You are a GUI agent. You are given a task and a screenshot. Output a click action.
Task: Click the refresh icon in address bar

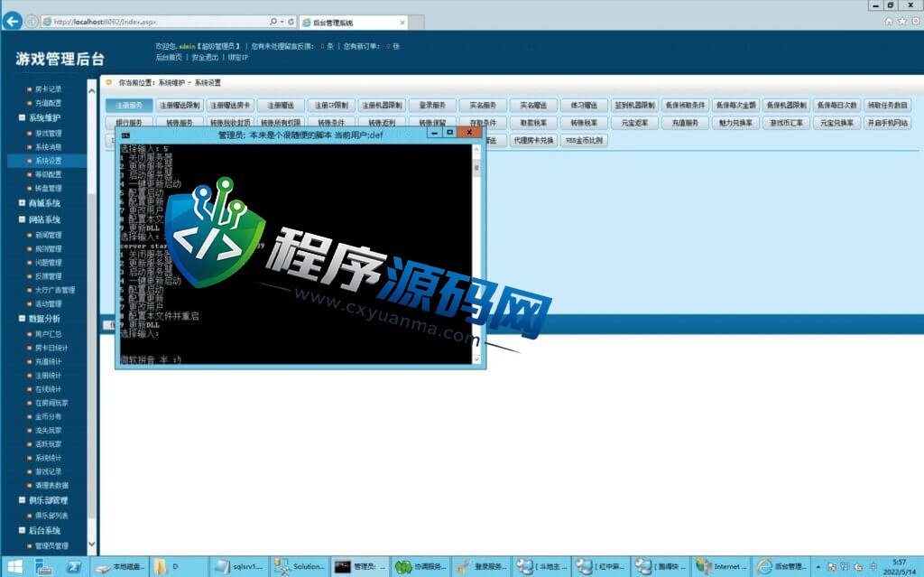[291, 22]
